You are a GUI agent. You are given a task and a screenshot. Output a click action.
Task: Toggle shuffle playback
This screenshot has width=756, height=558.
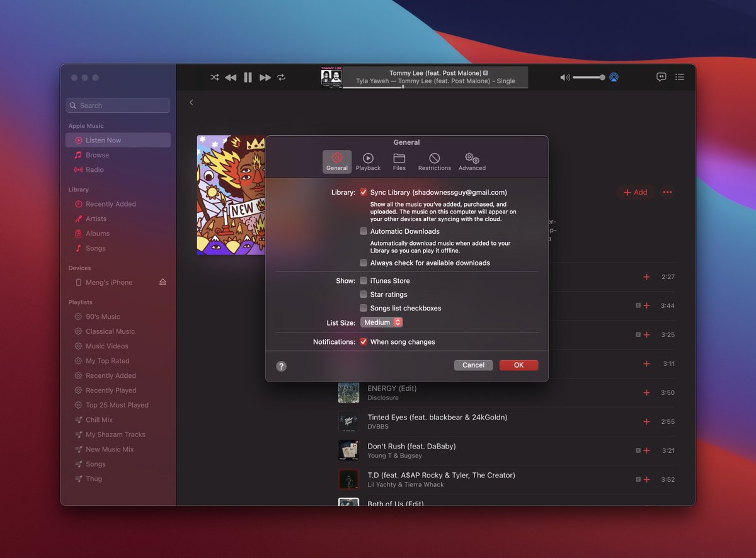click(x=214, y=77)
